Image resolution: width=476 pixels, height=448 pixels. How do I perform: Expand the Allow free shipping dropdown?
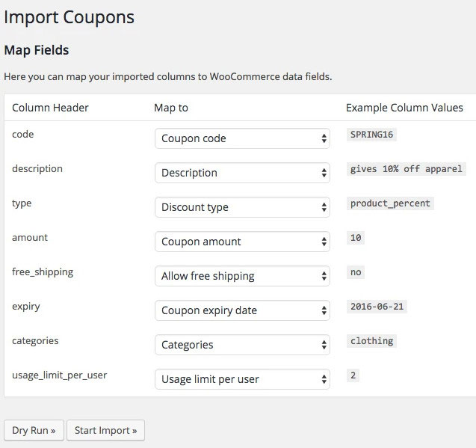(x=242, y=276)
